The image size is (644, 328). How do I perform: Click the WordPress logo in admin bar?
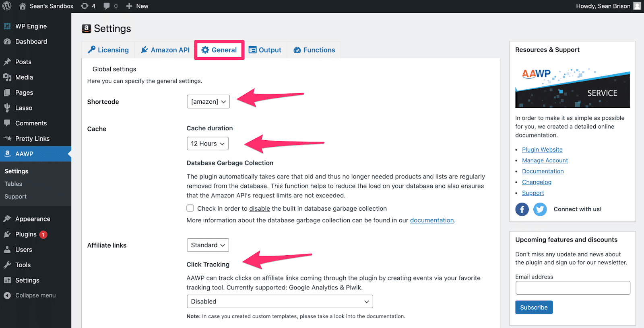[7, 6]
